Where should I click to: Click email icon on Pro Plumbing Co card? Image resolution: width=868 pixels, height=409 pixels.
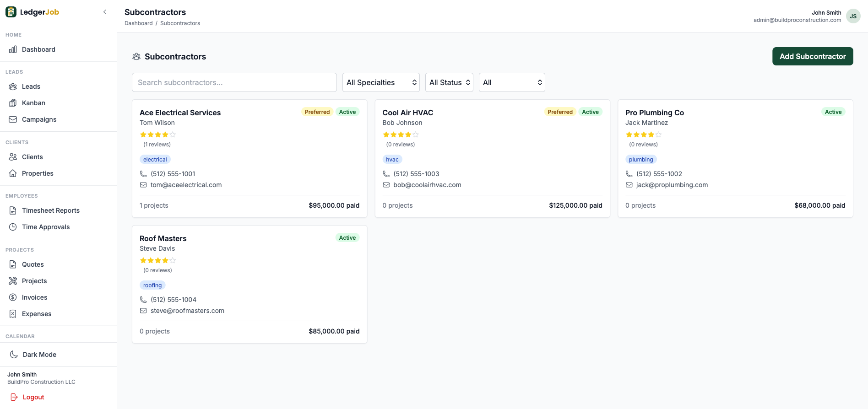629,185
